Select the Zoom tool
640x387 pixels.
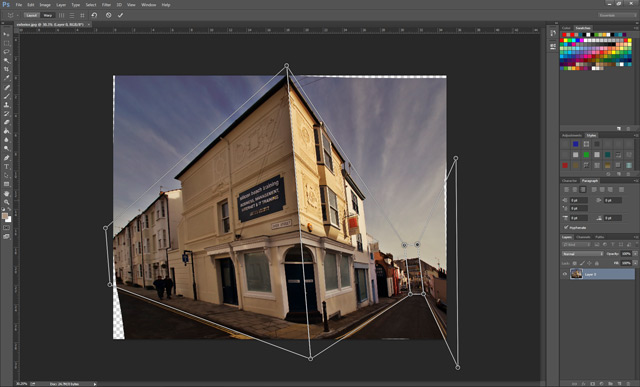coord(7,202)
